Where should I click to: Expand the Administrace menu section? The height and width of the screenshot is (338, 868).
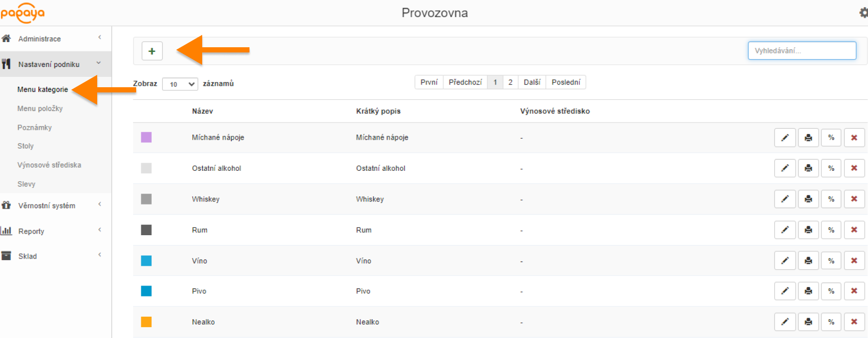[40, 39]
